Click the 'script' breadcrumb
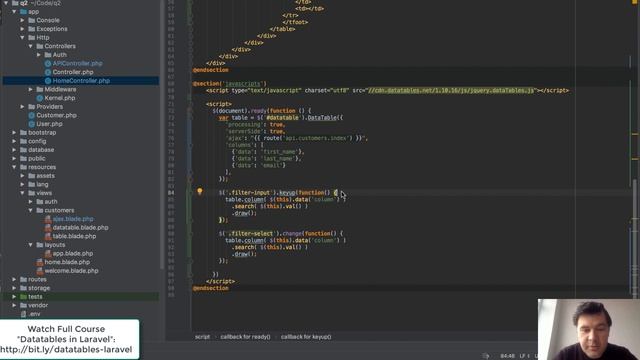640x360 pixels. point(202,337)
